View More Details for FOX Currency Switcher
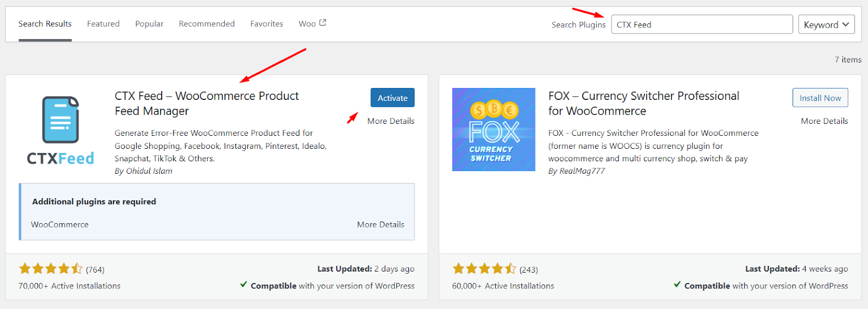 824,121
